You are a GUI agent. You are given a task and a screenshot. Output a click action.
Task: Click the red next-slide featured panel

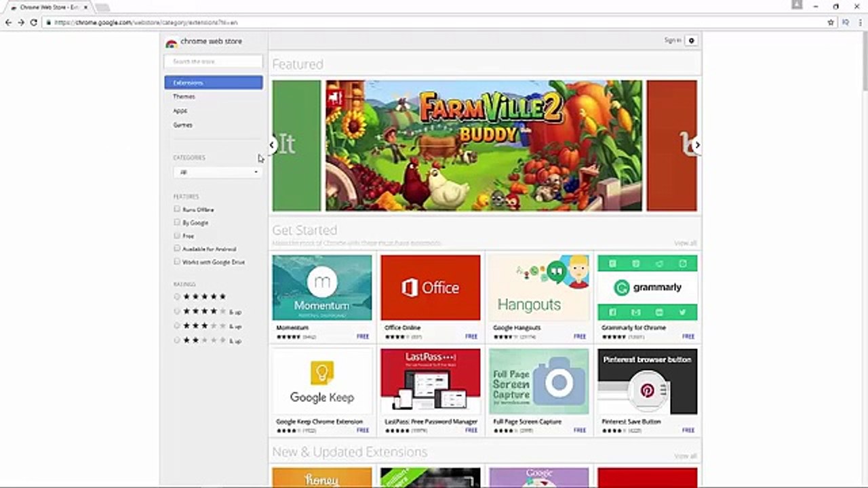[x=671, y=145]
